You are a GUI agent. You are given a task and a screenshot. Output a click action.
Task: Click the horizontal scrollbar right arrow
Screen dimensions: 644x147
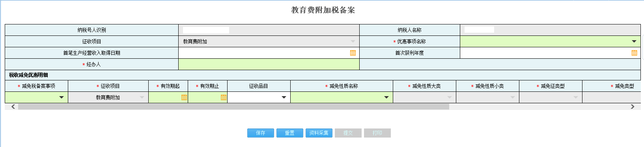click(633, 106)
